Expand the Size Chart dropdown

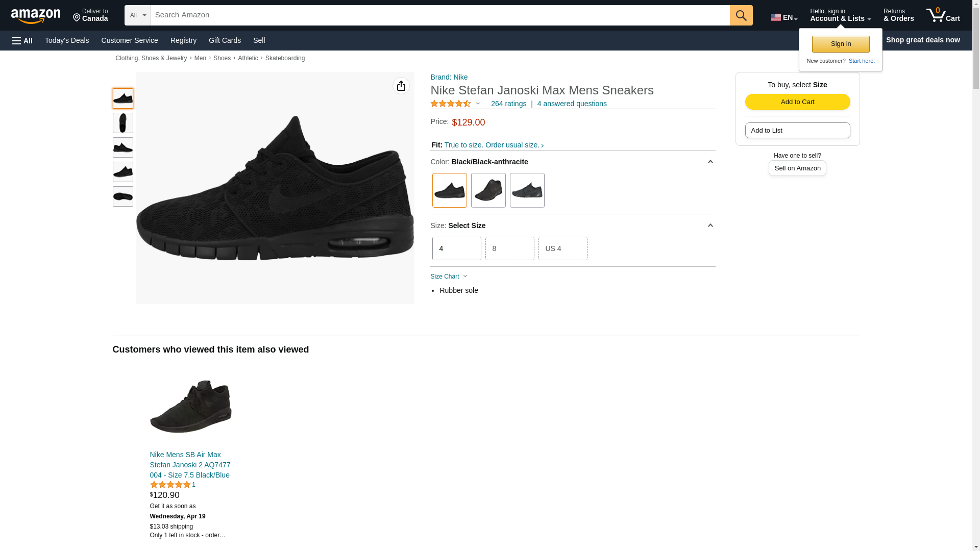coord(449,277)
